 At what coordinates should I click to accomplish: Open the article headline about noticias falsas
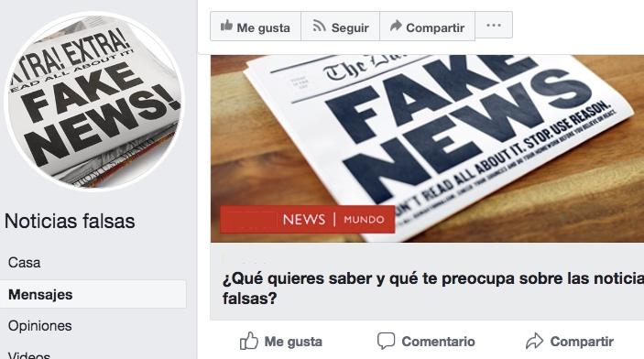point(433,288)
